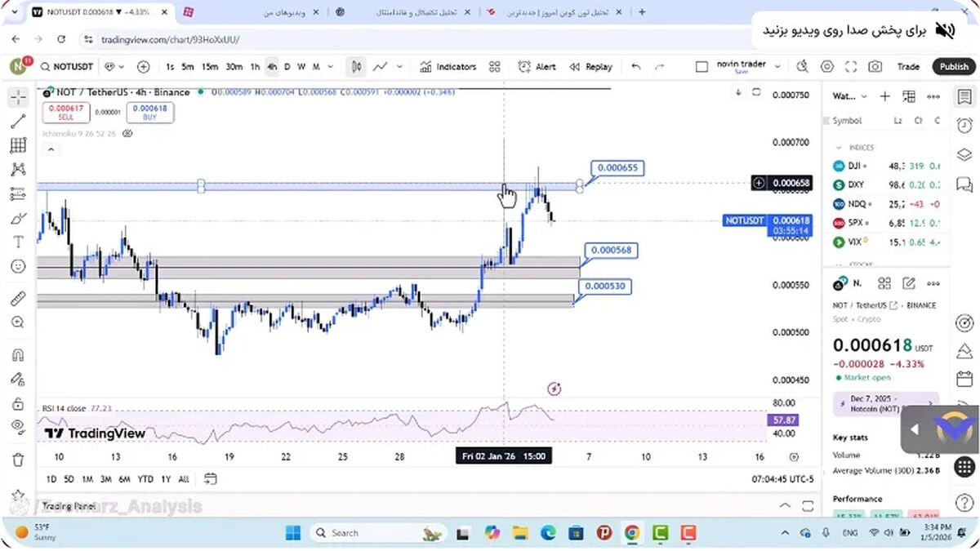Select the 15m timeframe
Viewport: 980px width, 551px height.
coord(210,67)
